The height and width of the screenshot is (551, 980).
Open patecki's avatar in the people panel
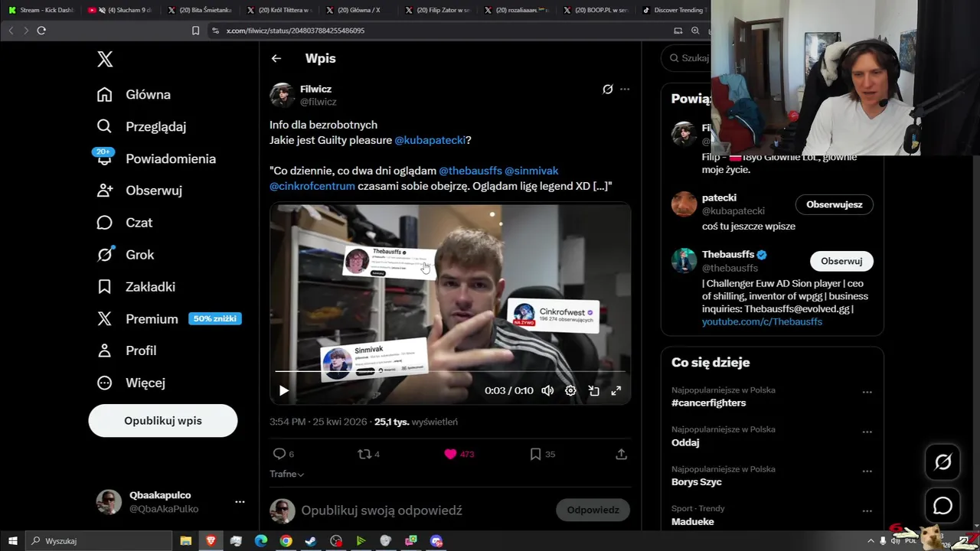pyautogui.click(x=684, y=204)
